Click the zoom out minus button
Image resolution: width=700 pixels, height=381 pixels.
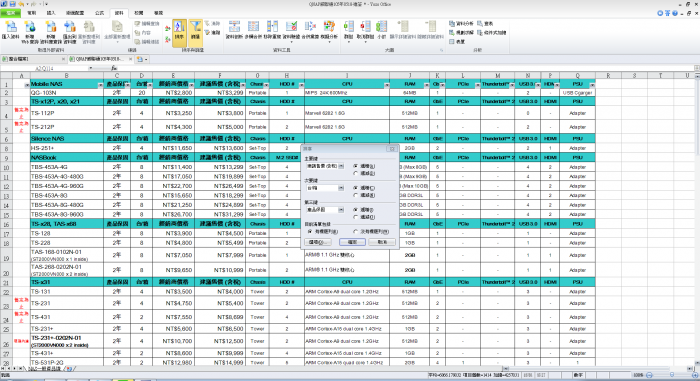(x=650, y=375)
